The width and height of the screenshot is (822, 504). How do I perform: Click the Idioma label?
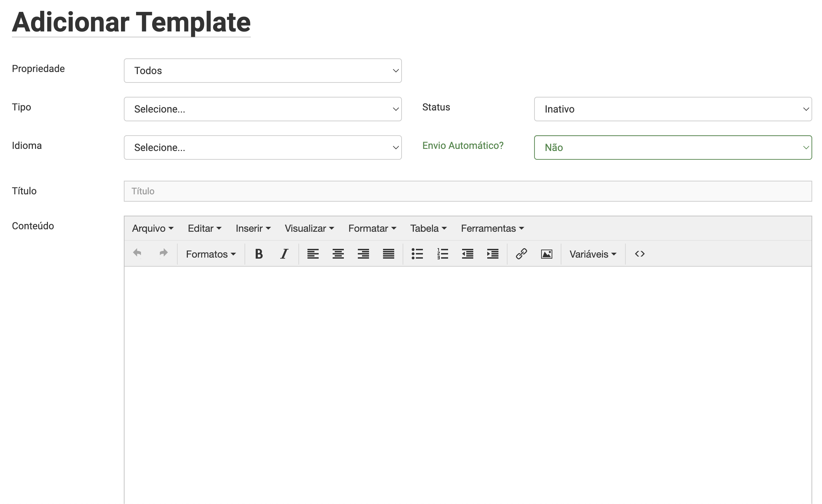[x=27, y=145]
